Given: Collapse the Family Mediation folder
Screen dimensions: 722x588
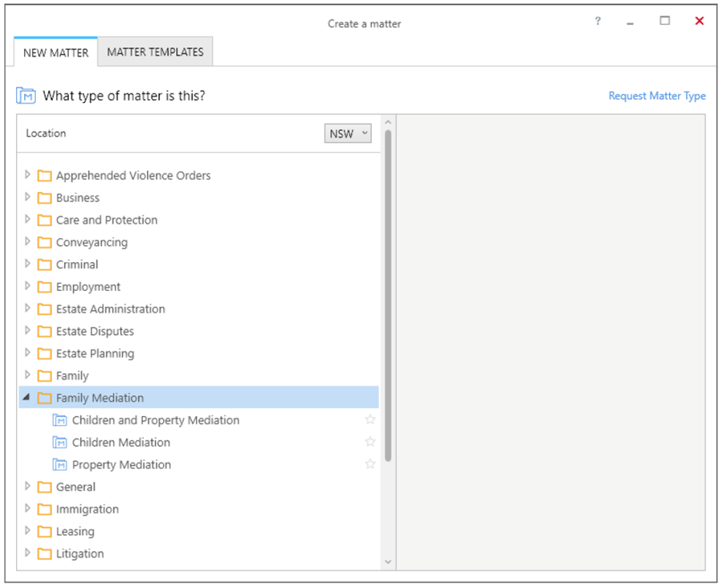Looking at the screenshot, I should 26,396.
